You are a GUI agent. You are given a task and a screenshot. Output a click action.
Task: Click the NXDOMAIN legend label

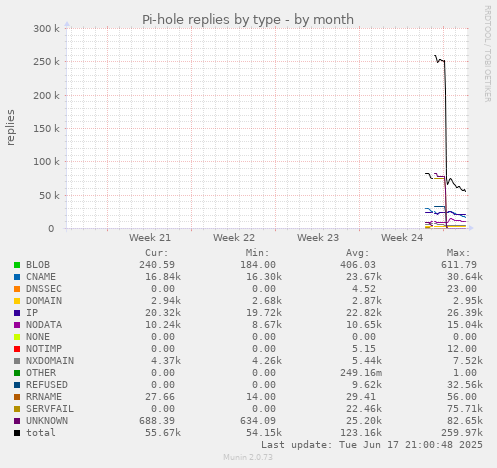[x=50, y=361]
